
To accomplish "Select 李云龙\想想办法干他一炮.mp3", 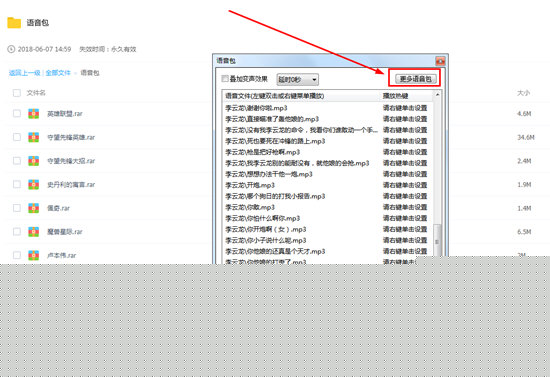I will point(269,174).
